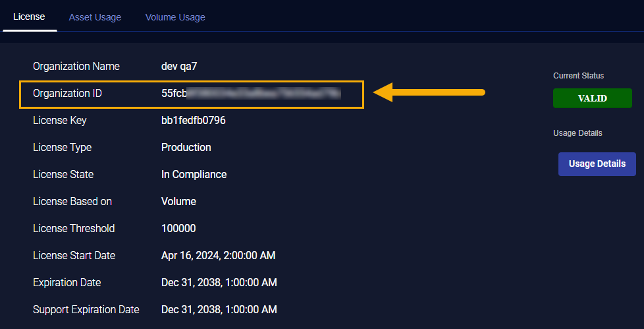
Task: Click the Current Status heading
Action: coord(578,76)
